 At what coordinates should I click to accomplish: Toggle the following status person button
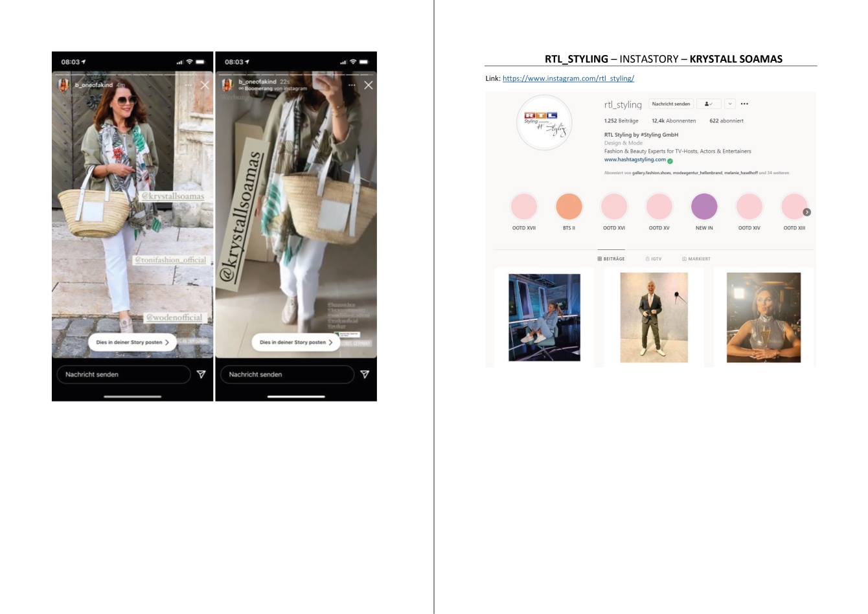pos(708,104)
